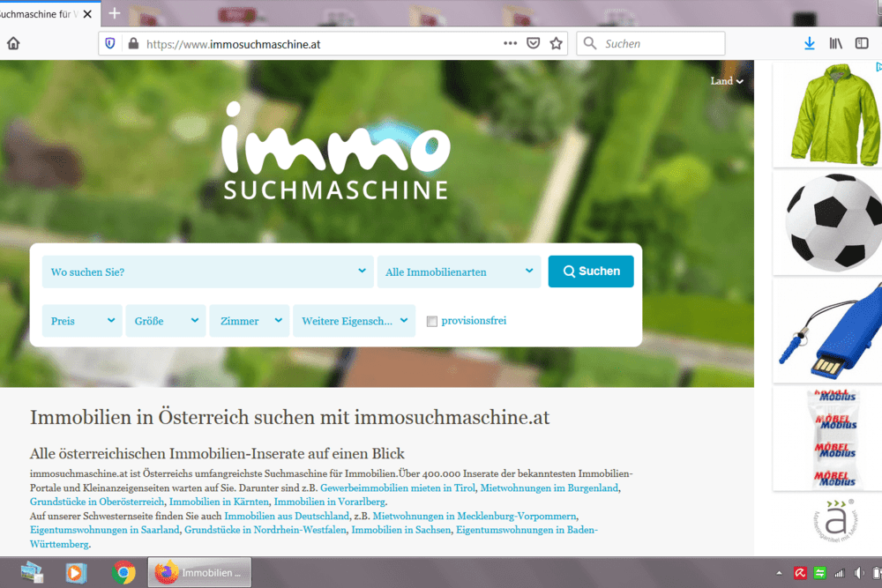Click the magnifier icon in the search box
The height and width of the screenshot is (588, 882).
coord(589,43)
